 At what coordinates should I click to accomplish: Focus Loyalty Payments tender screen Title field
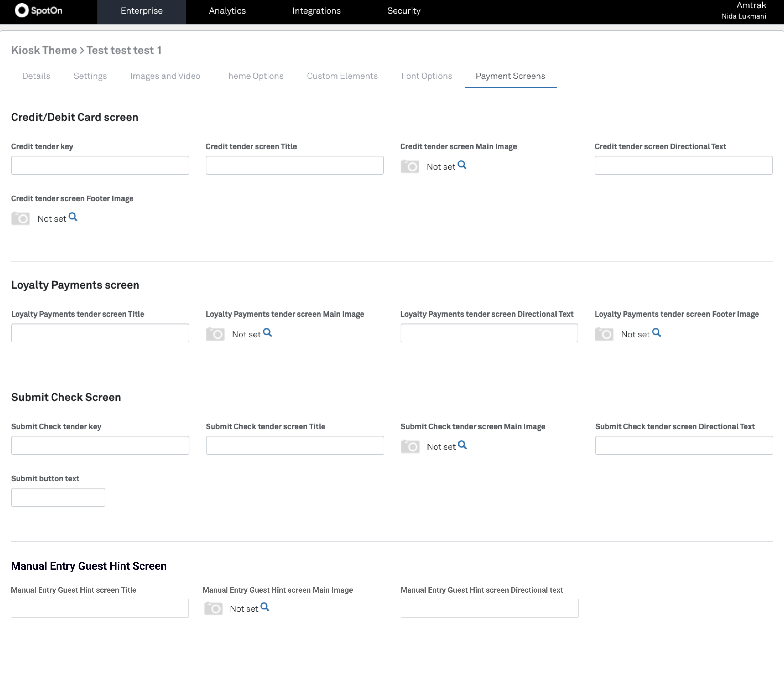pos(100,333)
